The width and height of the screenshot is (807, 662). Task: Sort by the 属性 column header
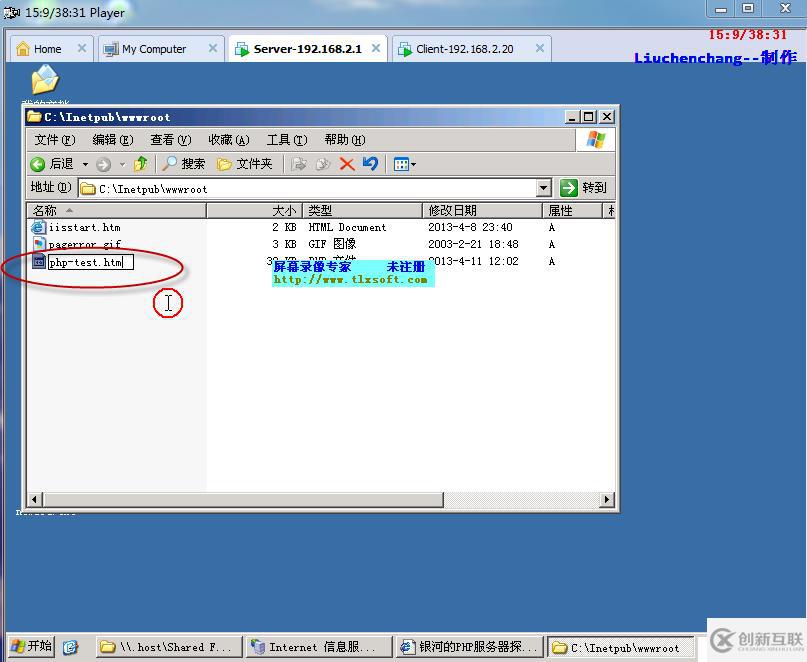[572, 211]
